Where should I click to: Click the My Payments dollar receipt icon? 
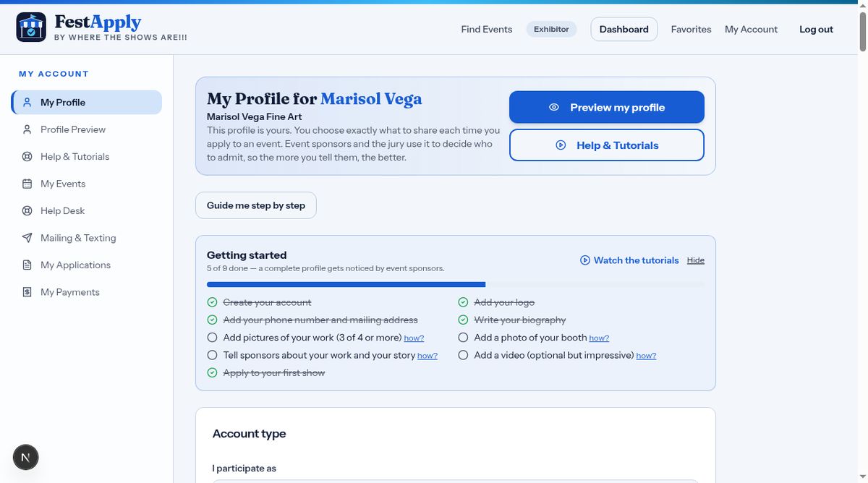pyautogui.click(x=27, y=292)
